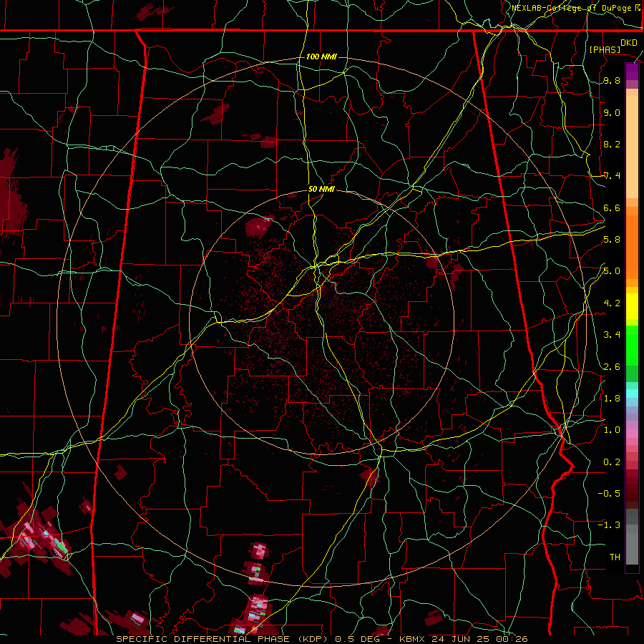The width and height of the screenshot is (644, 644).
Task: Click the 8.2 value on color scale
Action: 612,144
